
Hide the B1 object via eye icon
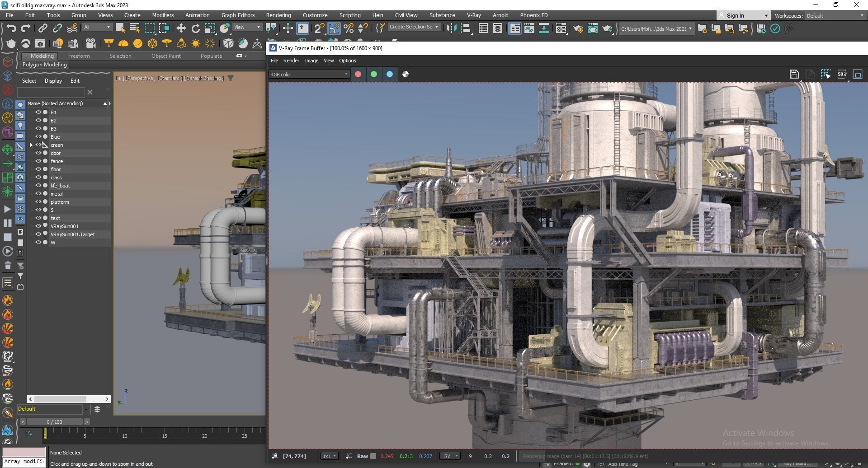pos(38,112)
